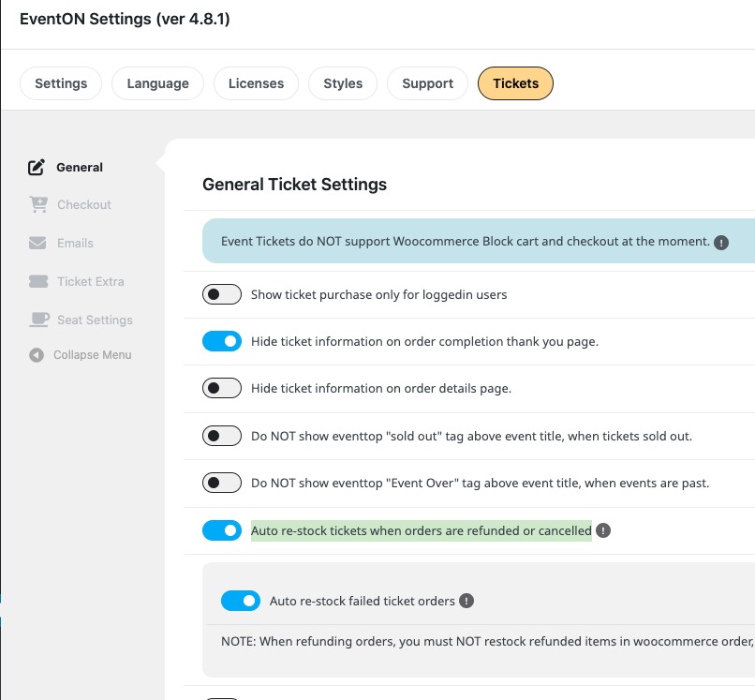Open the Seat Settings sidebar section
This screenshot has width=755, height=700.
point(95,320)
